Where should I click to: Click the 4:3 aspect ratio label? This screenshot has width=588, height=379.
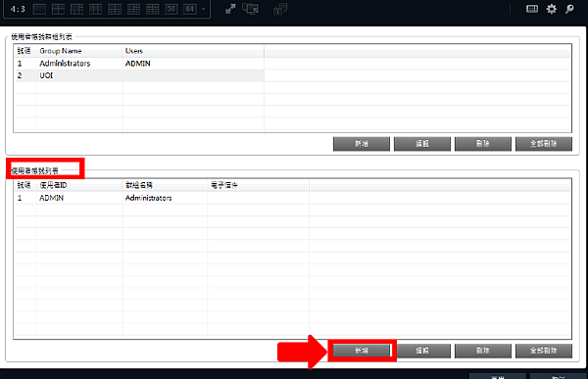tap(18, 9)
